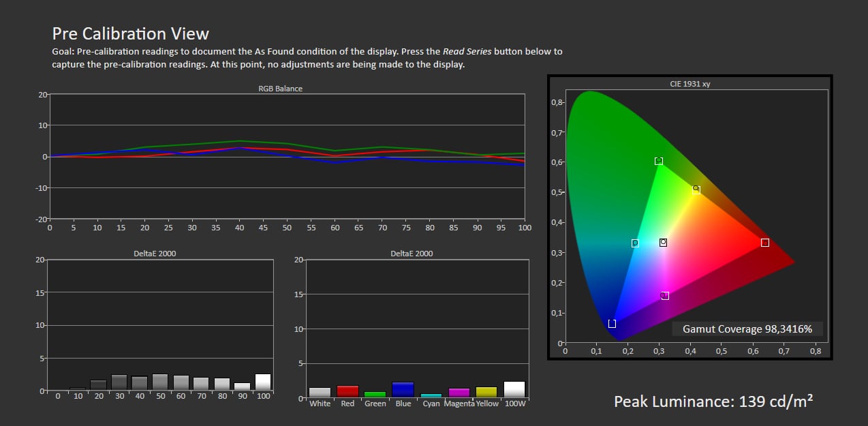Click the CIE 1931 xy chart title
This screenshot has height=426, width=868.
pos(689,84)
